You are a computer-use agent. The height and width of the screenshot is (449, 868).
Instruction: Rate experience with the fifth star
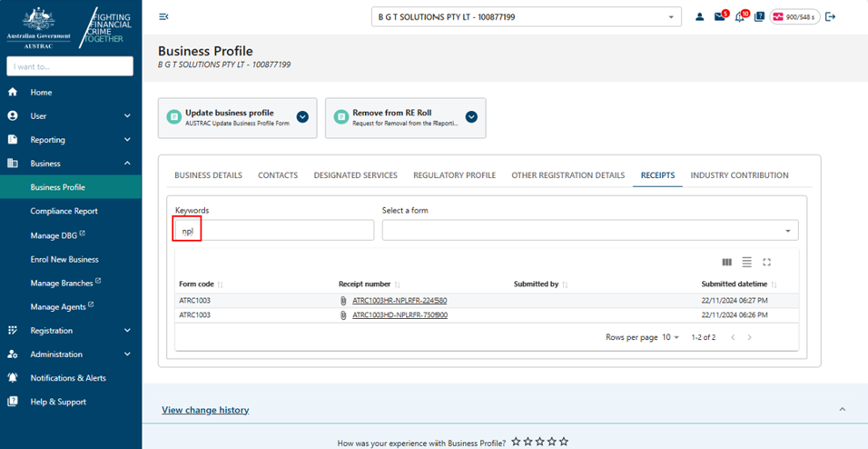click(564, 442)
